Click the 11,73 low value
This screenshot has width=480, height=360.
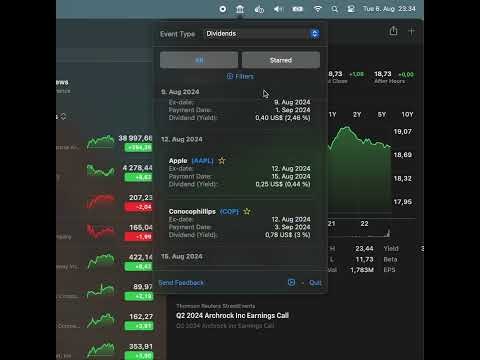coord(364,259)
